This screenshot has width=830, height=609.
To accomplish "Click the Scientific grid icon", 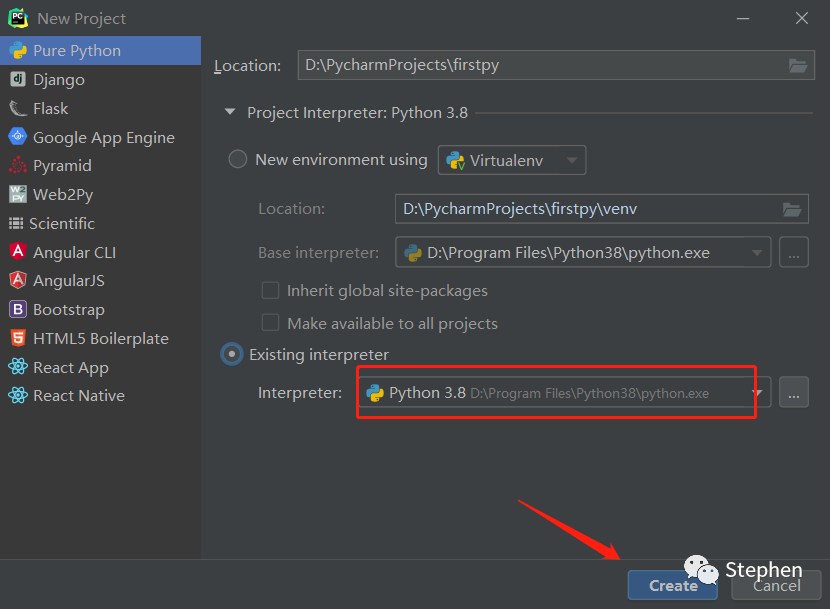I will click(x=16, y=223).
